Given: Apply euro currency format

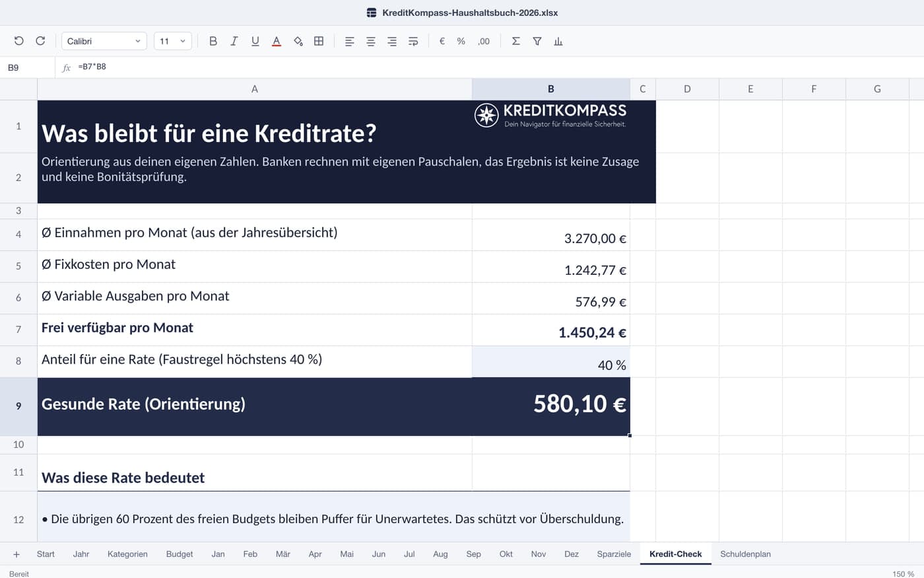Looking at the screenshot, I should tap(442, 41).
